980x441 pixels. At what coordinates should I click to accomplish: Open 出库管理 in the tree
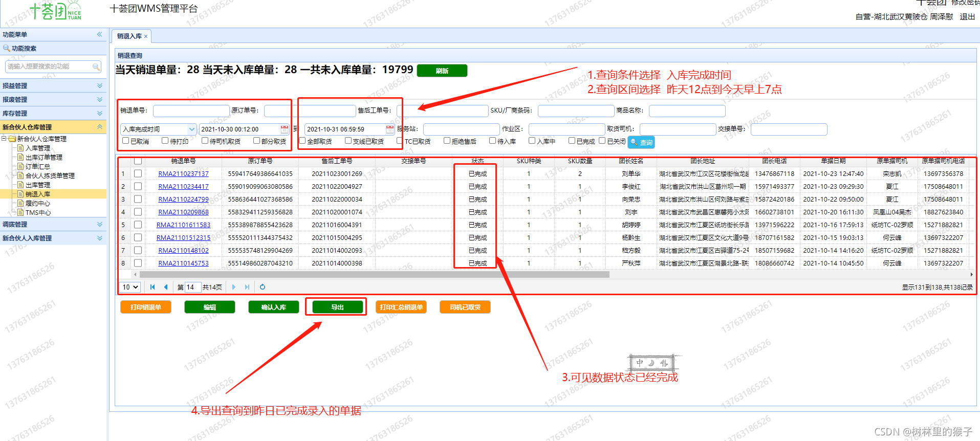click(38, 185)
